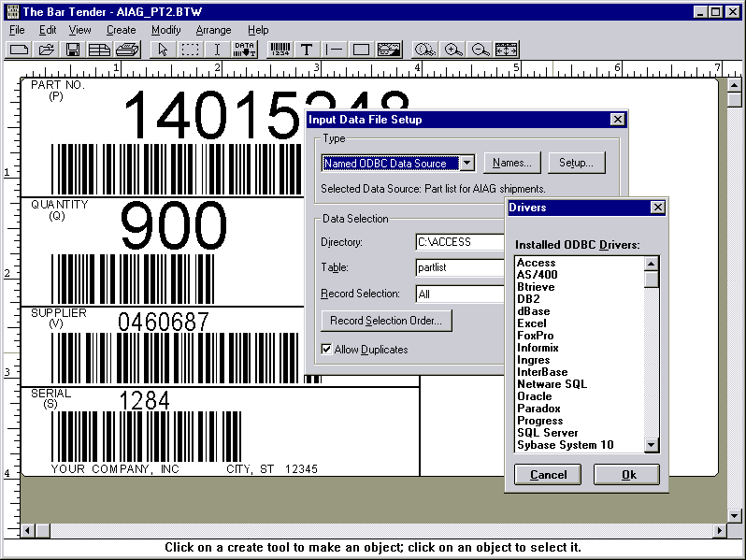Screen dimensions: 746x560
Task: Select the create barcode tool
Action: [280, 50]
